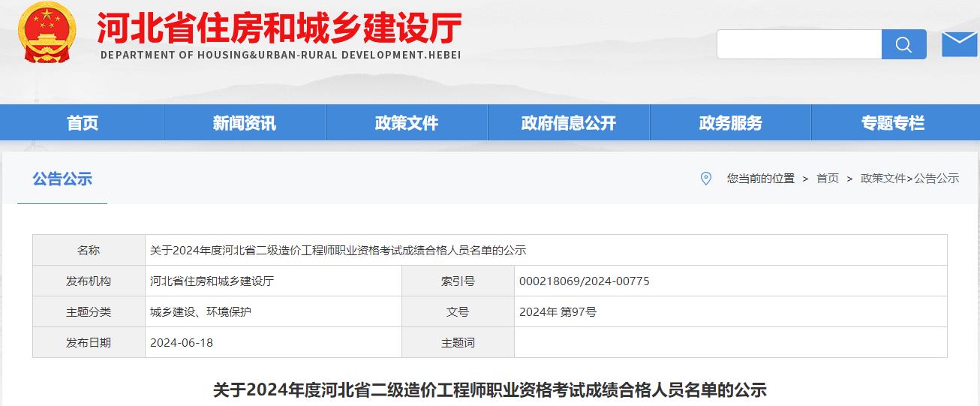Click the announcement name in the table
This screenshot has height=406, width=980.
point(338,251)
